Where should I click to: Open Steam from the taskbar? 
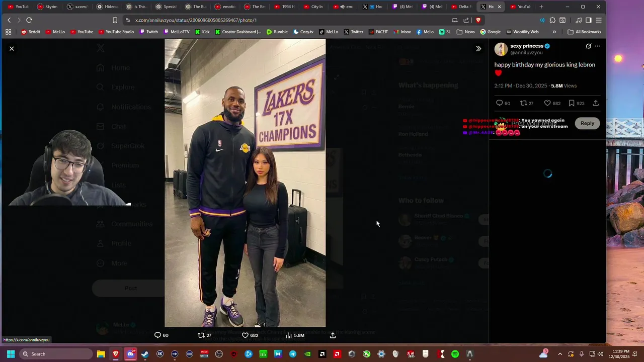[x=145, y=354]
